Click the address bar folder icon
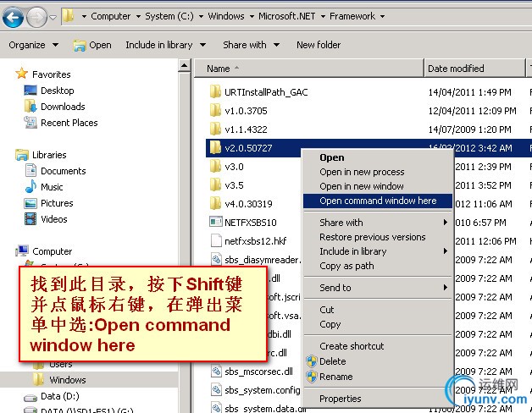This screenshot has height=413, width=532. [69, 15]
